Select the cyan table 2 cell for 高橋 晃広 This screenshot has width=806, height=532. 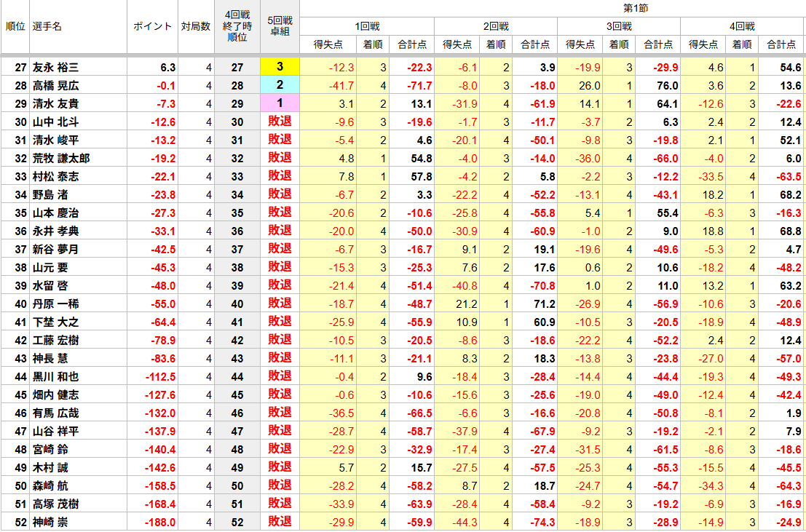tap(280, 85)
